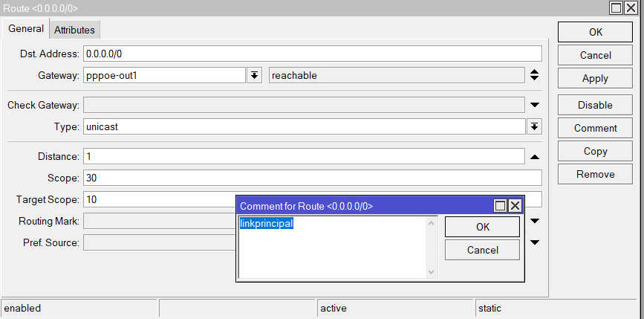Close the Comment for Route dialog

(x=515, y=206)
